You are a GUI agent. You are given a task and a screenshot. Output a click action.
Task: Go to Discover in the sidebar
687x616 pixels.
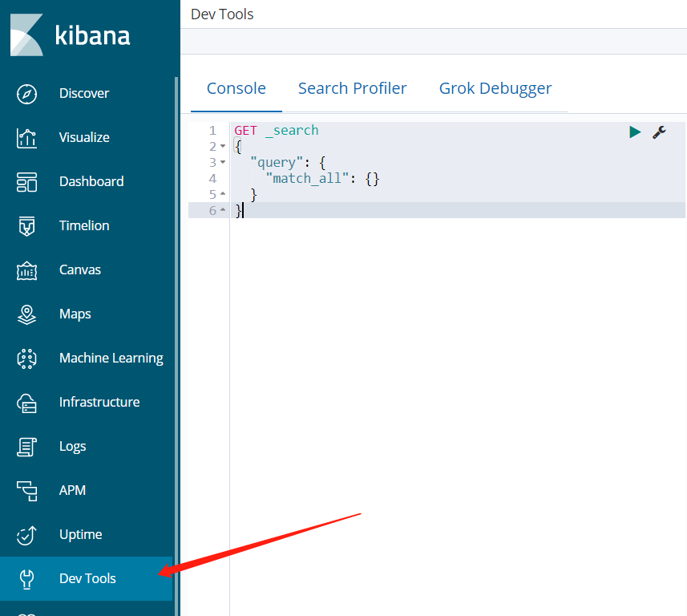[x=84, y=93]
